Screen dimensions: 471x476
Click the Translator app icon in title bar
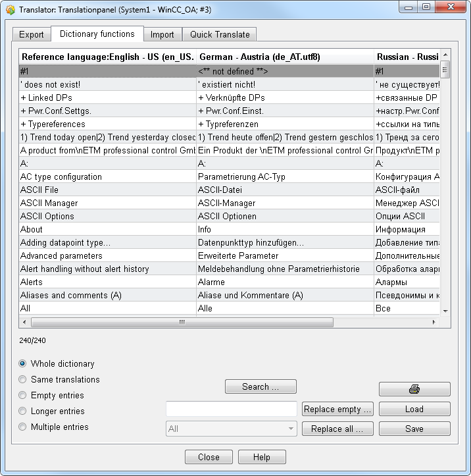(x=11, y=10)
